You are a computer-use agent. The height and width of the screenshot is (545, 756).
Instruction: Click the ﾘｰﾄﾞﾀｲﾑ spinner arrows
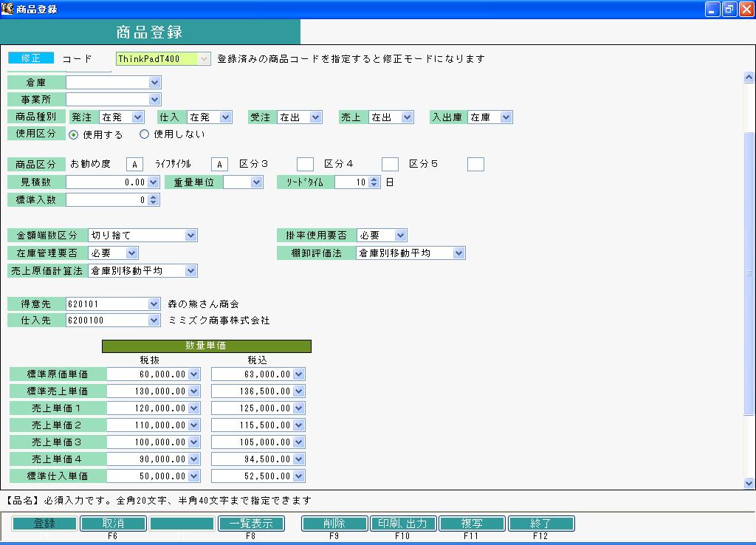coord(374,182)
